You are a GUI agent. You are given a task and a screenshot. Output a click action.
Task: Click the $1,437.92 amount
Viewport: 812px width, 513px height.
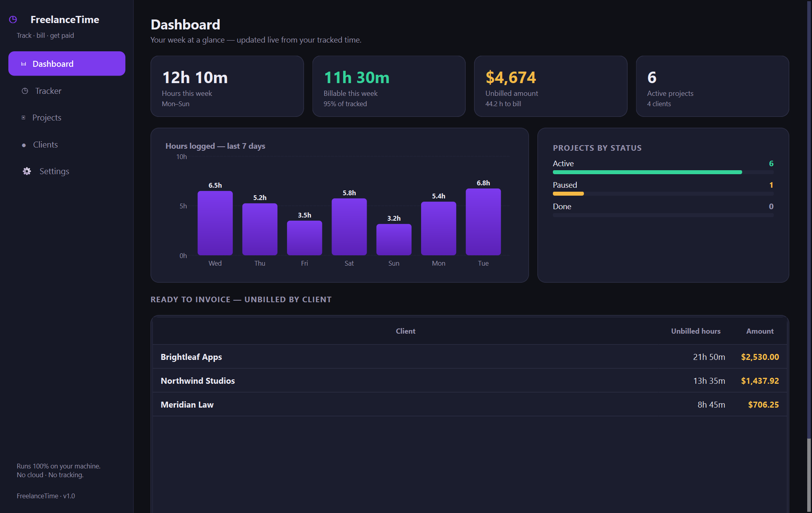point(760,381)
